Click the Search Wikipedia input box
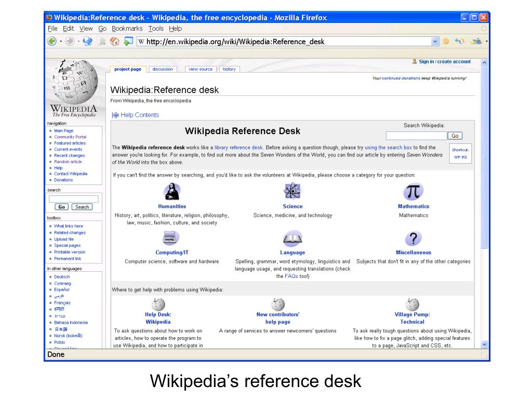The image size is (532, 399). (416, 136)
